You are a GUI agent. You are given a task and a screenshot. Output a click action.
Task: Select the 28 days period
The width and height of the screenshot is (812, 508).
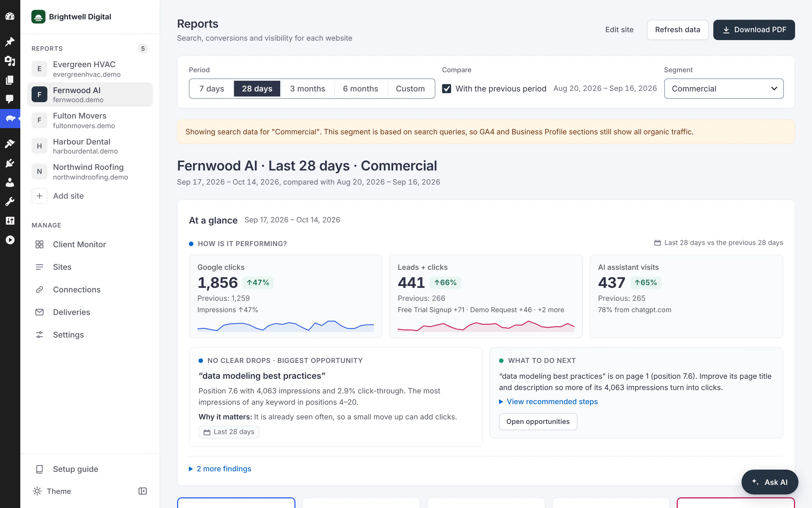pyautogui.click(x=257, y=89)
